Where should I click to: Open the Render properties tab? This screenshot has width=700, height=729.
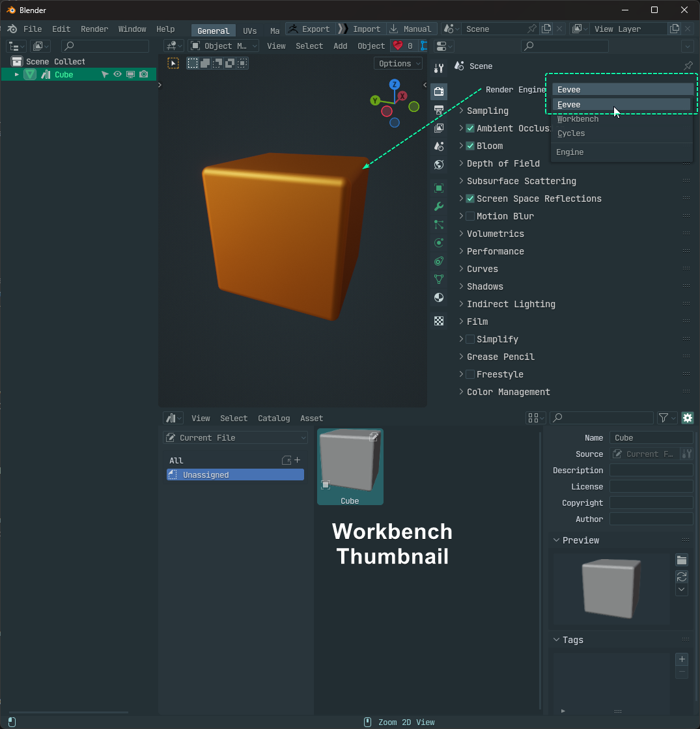click(439, 91)
